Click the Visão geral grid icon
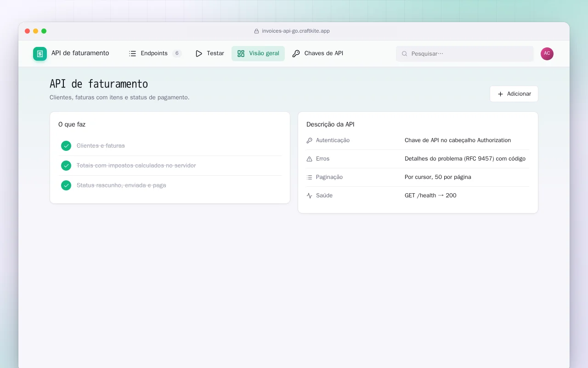Screen dimensions: 588x368 [x=241, y=53]
